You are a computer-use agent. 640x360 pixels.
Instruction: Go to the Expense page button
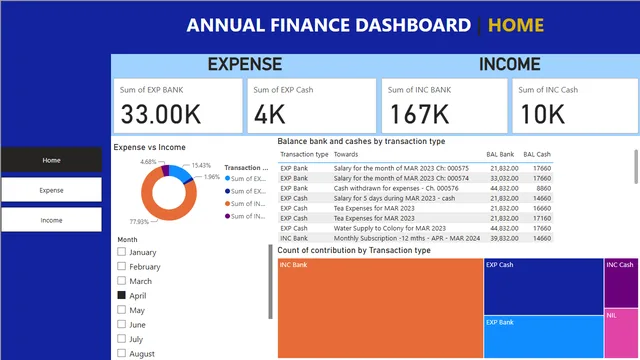51,190
